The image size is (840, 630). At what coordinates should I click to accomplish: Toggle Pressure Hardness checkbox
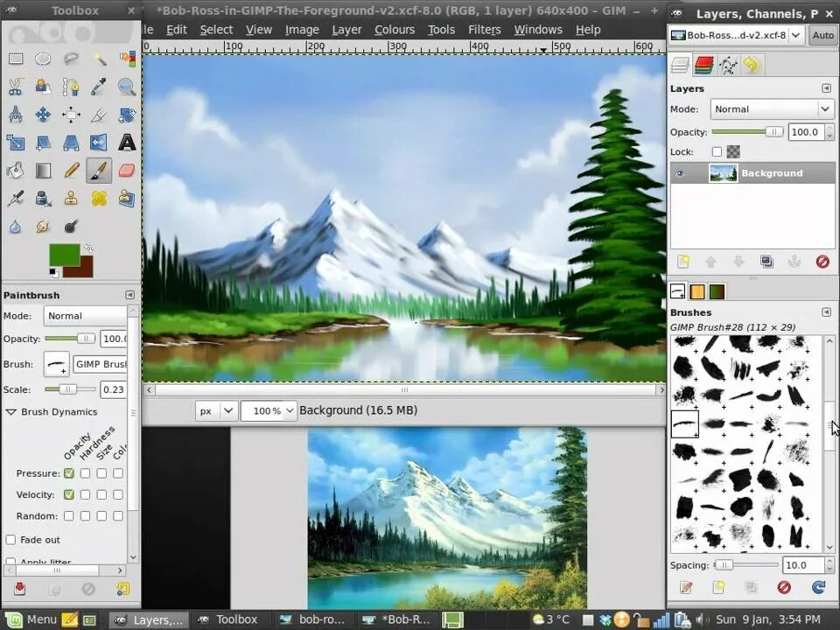pyautogui.click(x=85, y=473)
